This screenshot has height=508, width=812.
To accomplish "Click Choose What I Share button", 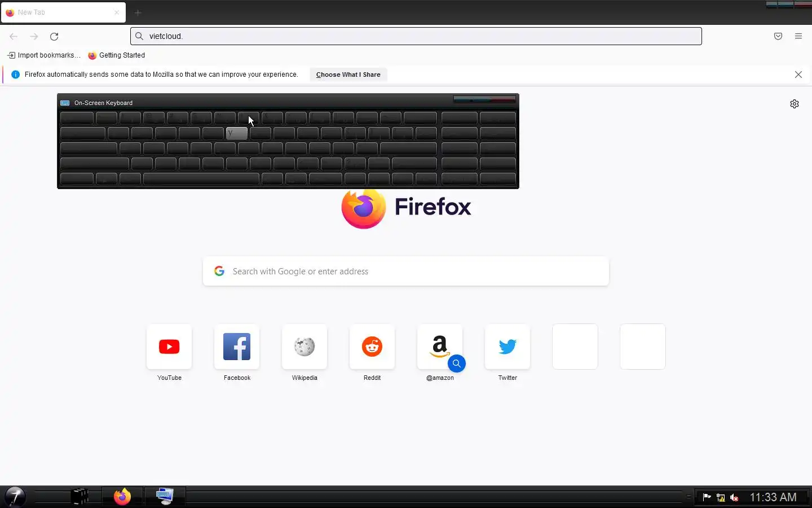I will pos(348,75).
